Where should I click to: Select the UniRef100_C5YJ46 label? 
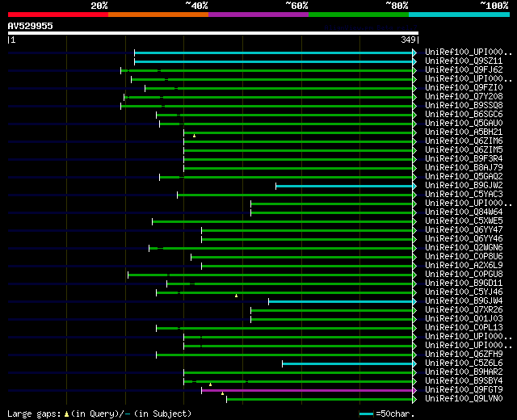pyautogui.click(x=464, y=292)
